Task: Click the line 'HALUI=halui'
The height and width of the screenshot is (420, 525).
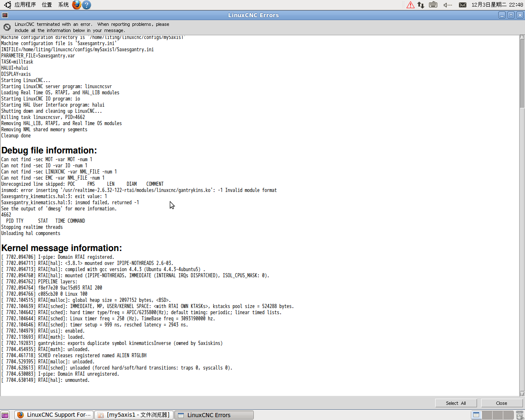Action: point(15,68)
